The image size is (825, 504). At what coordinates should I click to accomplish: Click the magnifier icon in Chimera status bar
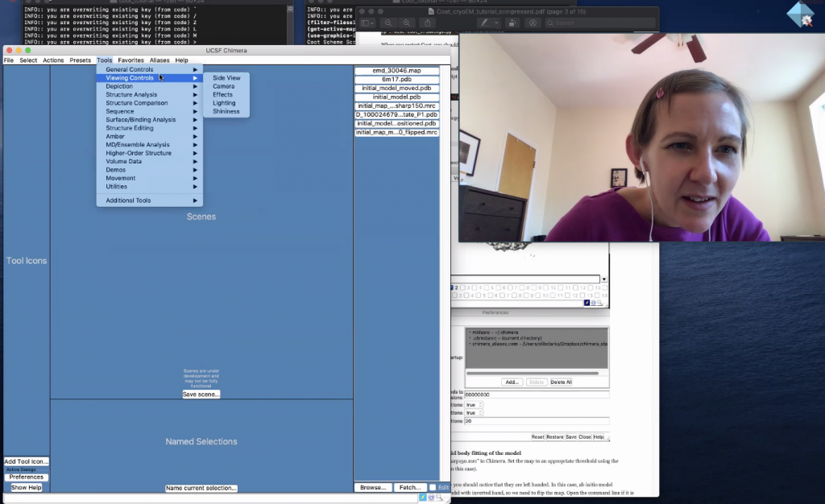(439, 498)
